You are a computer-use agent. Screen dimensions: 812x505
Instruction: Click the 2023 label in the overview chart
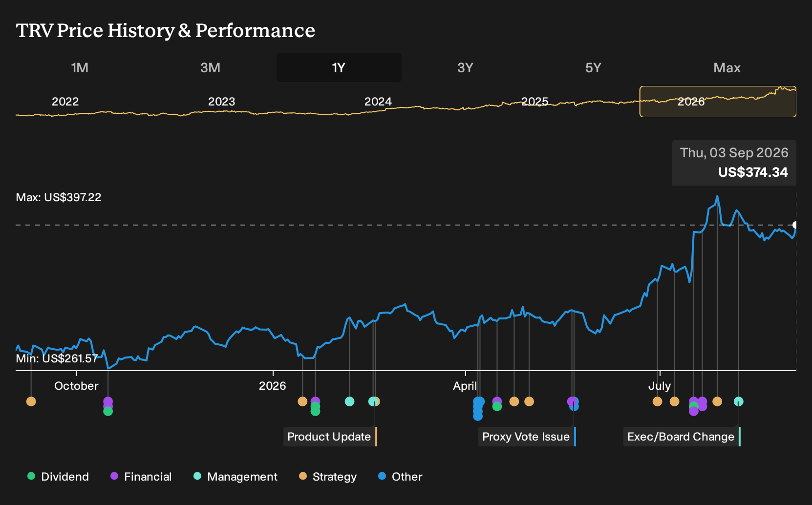[222, 102]
